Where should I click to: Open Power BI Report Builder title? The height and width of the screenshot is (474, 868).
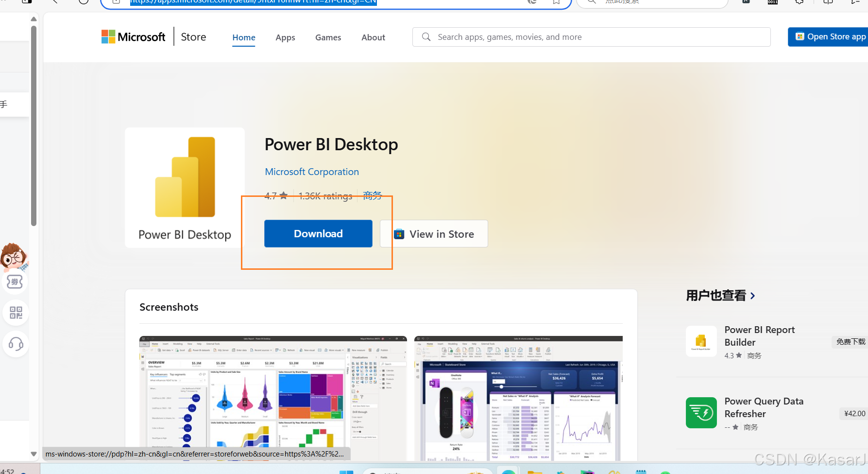(759, 336)
